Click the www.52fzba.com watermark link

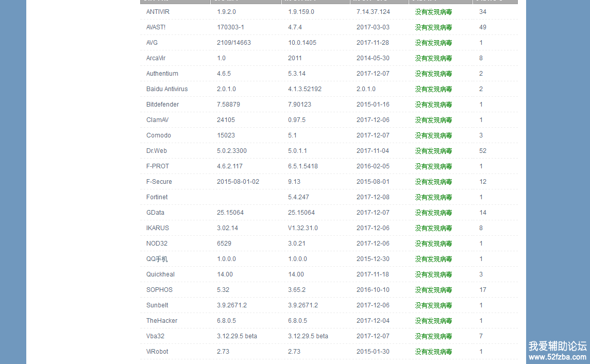click(558, 357)
